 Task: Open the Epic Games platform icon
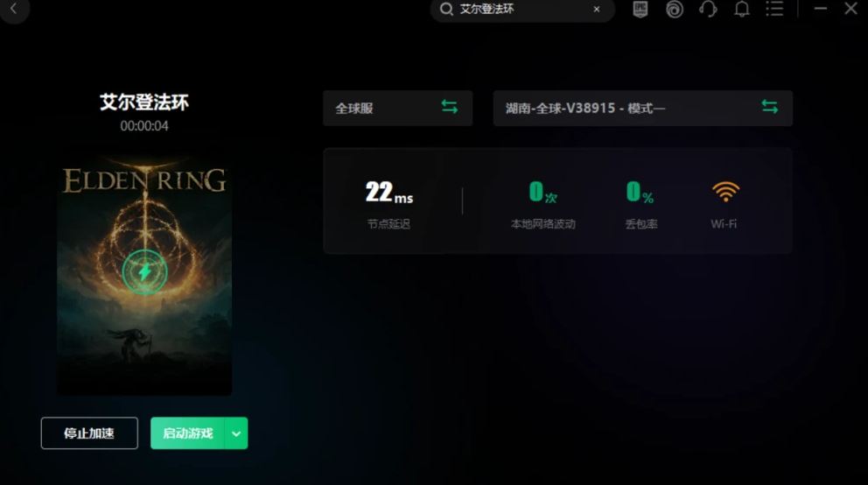pyautogui.click(x=640, y=9)
